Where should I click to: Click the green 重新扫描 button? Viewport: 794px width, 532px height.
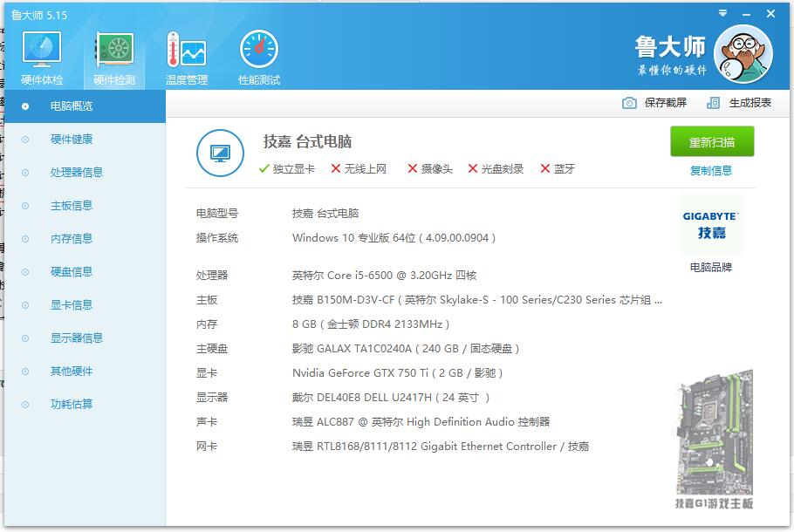coord(712,142)
